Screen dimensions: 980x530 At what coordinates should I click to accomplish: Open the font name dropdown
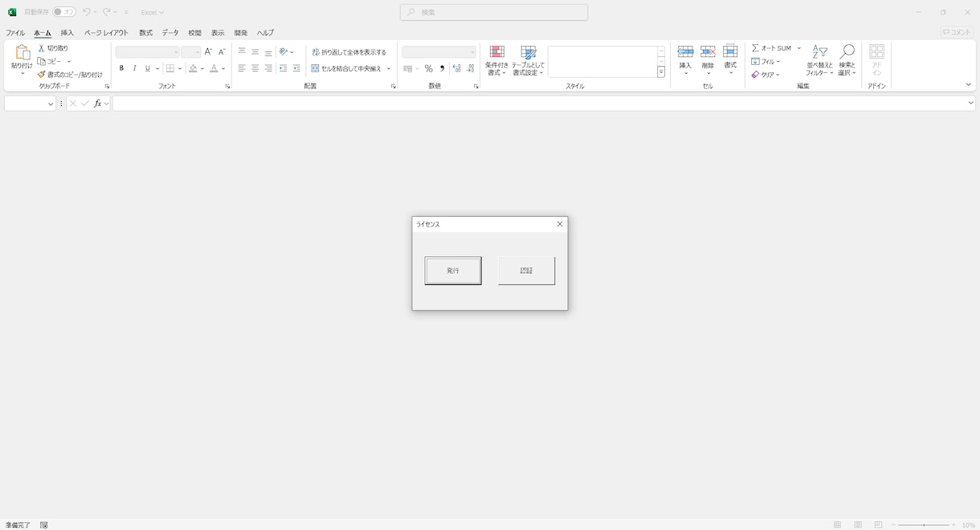[x=176, y=52]
